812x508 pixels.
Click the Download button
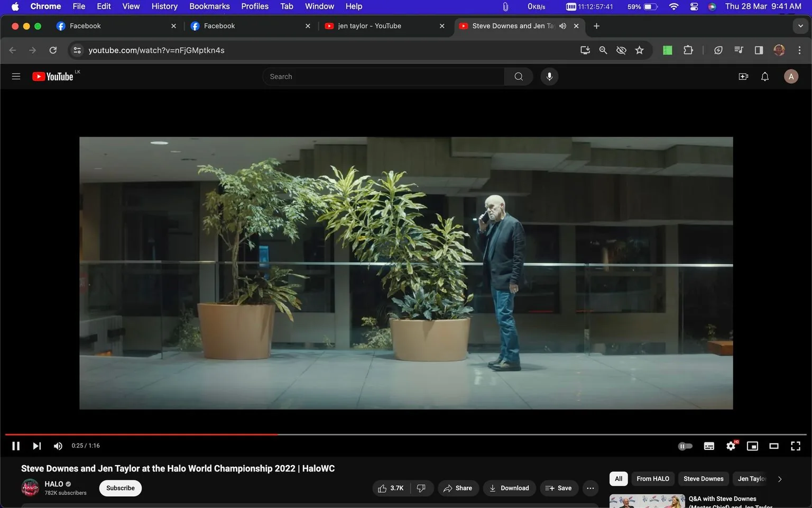click(x=509, y=488)
